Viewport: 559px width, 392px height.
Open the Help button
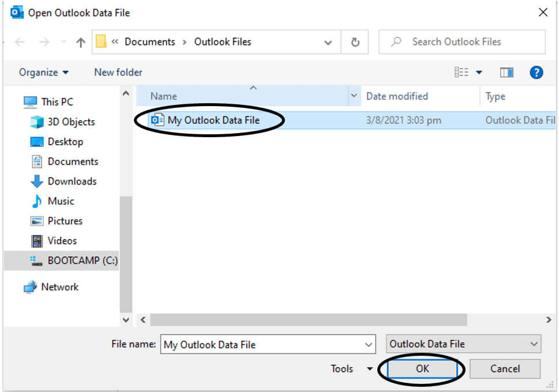[536, 73]
